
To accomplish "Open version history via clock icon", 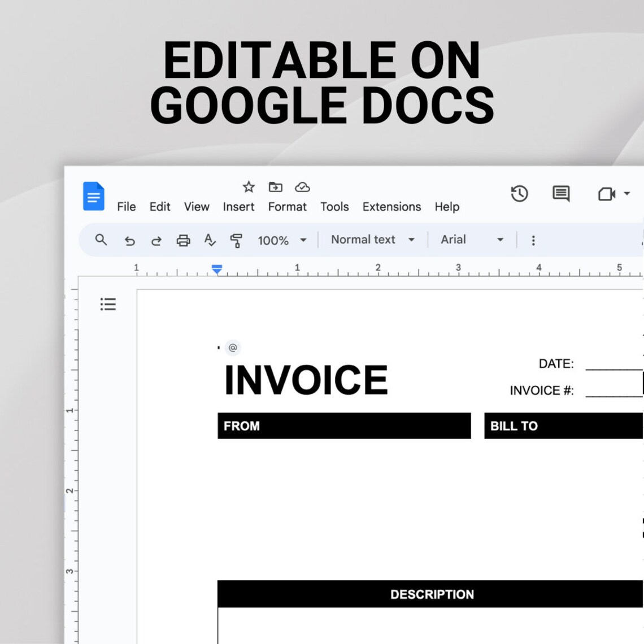I will point(519,194).
